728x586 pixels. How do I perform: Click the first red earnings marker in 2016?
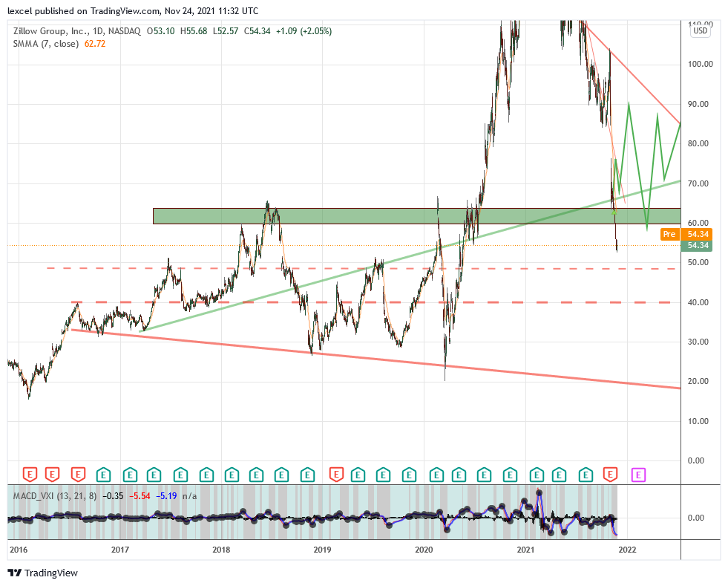tap(30, 475)
